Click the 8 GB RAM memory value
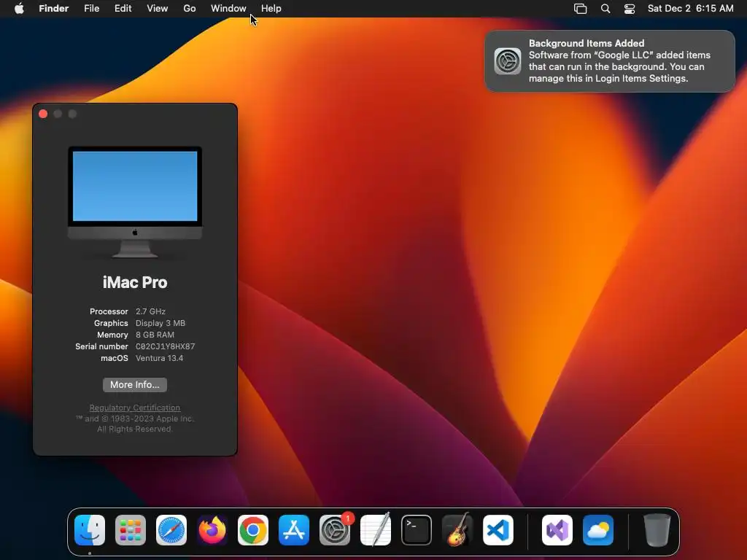 tap(155, 335)
